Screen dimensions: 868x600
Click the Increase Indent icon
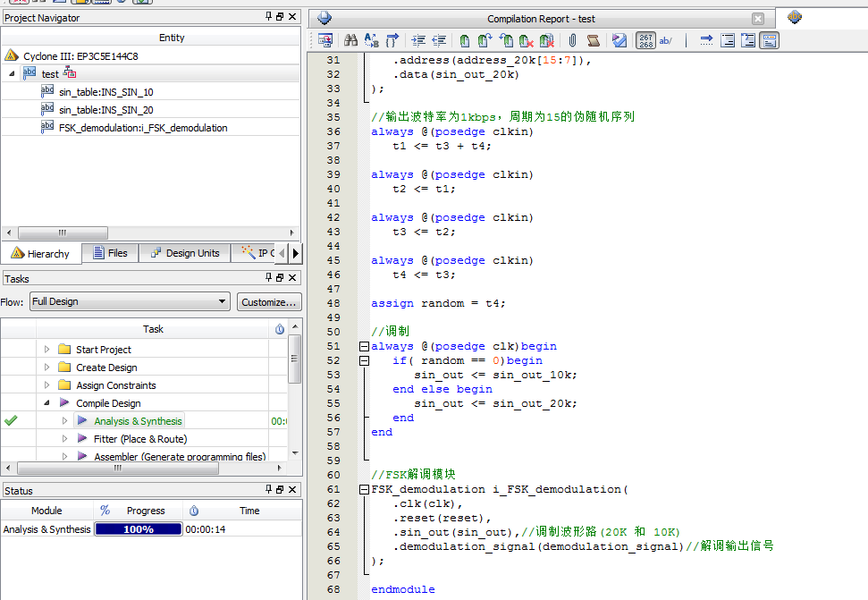point(418,40)
